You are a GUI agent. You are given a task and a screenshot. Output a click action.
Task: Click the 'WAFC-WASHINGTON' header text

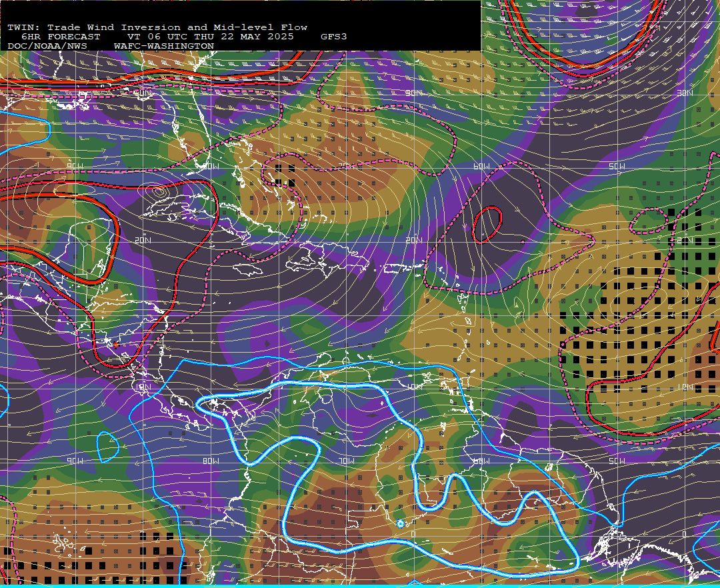click(164, 46)
